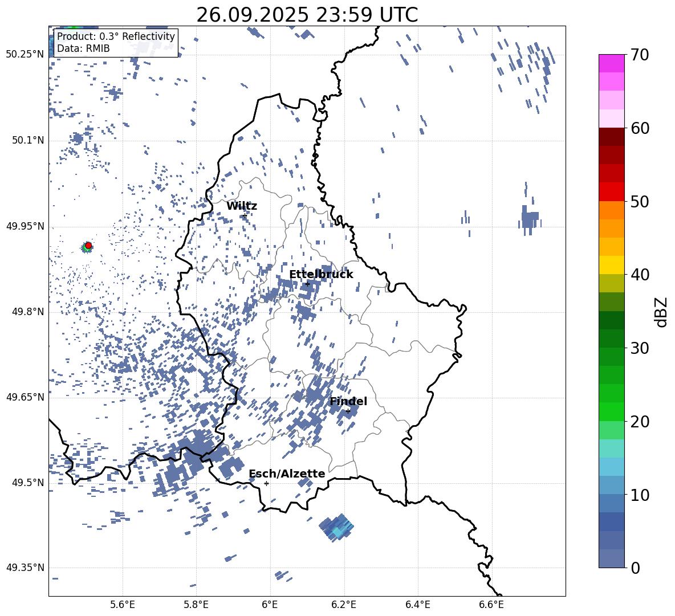Screen dimensions: 675x616
Task: Click the Ettelbruck city label
Action: (321, 274)
